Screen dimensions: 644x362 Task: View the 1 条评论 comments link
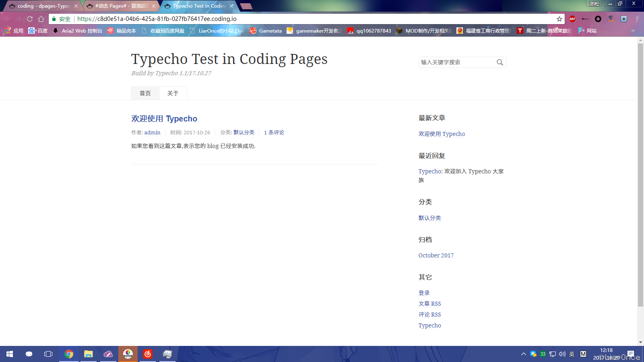point(274,132)
